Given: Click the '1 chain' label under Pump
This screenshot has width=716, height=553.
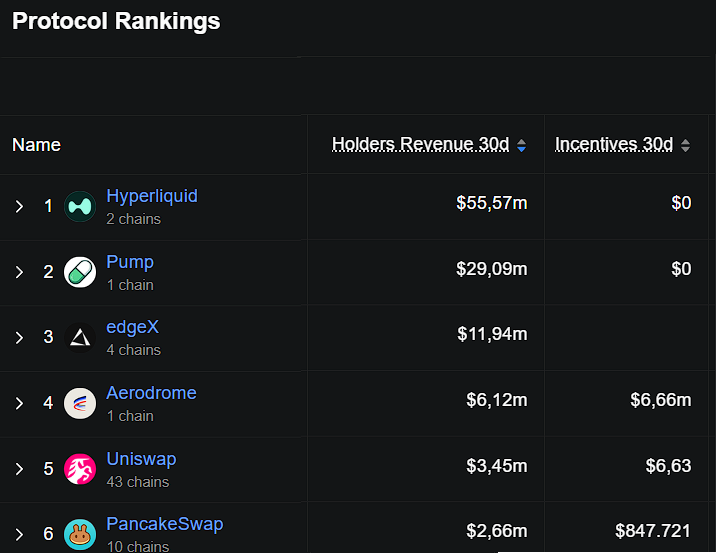Looking at the screenshot, I should 130,285.
